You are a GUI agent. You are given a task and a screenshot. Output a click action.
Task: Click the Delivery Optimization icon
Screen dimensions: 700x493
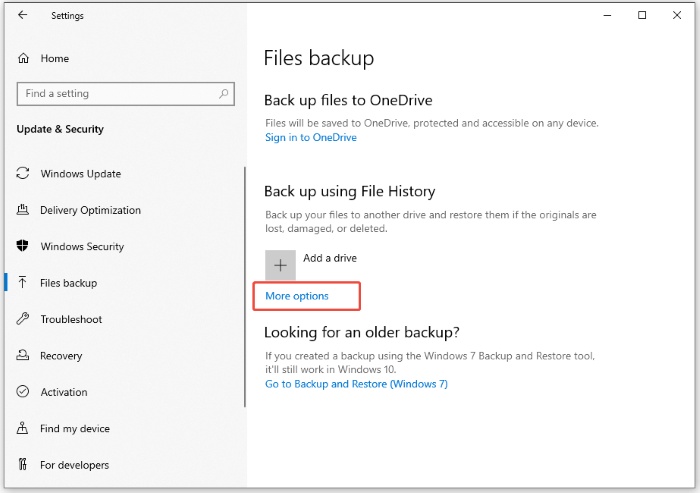(x=23, y=209)
